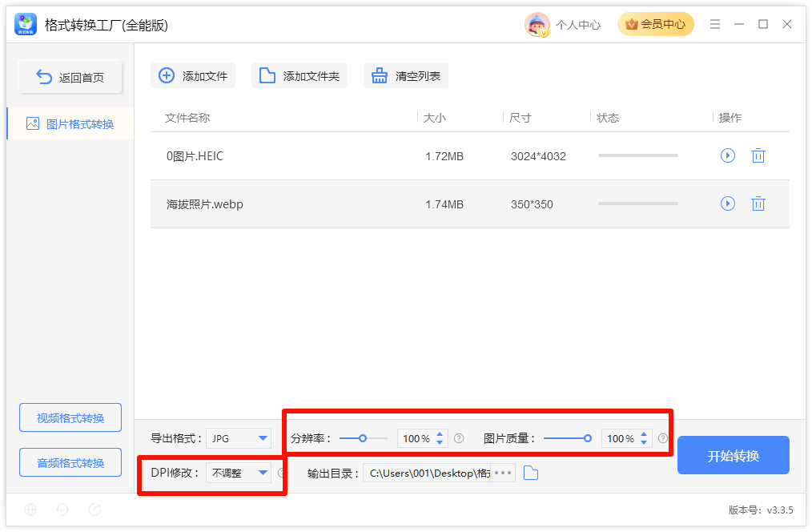Start converting 海拔照片.webp with its play icon
The image size is (812, 532).
click(x=728, y=204)
